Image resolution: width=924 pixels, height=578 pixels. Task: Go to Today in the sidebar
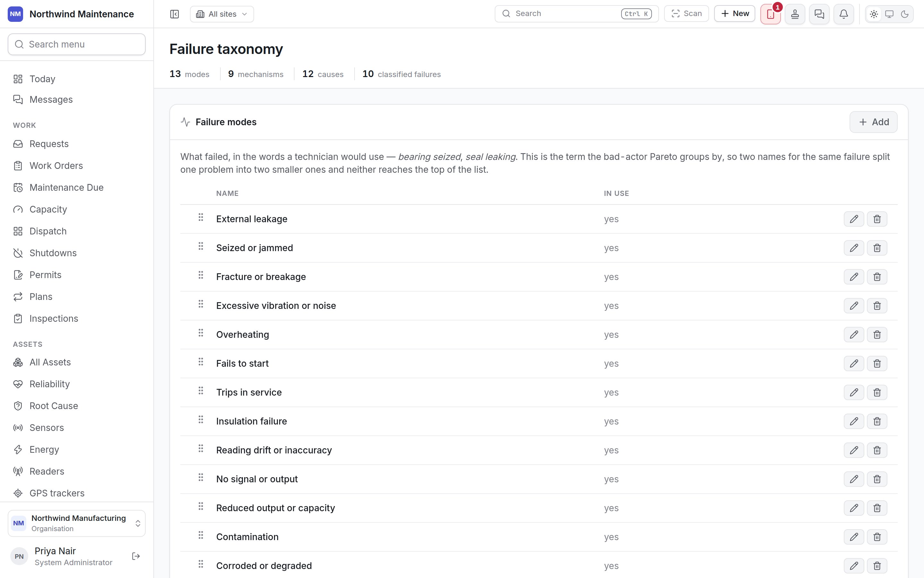click(x=77, y=79)
